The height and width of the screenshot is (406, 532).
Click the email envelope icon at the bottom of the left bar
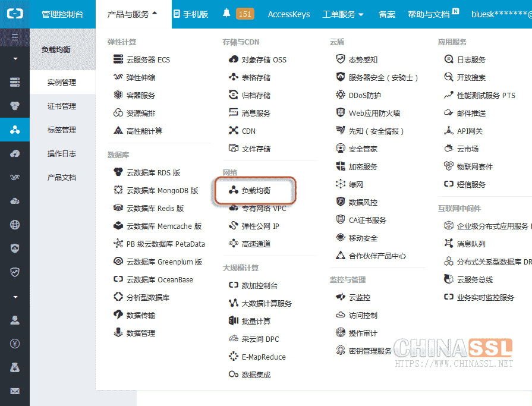point(15,391)
